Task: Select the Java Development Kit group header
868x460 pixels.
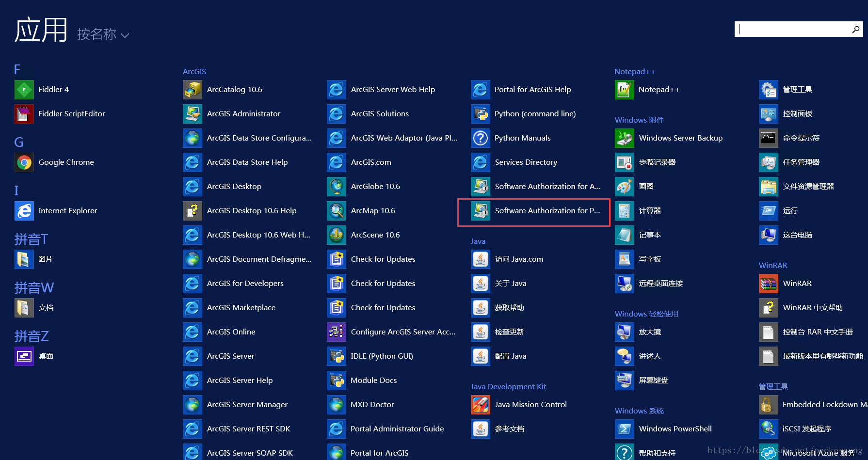Action: click(x=508, y=387)
